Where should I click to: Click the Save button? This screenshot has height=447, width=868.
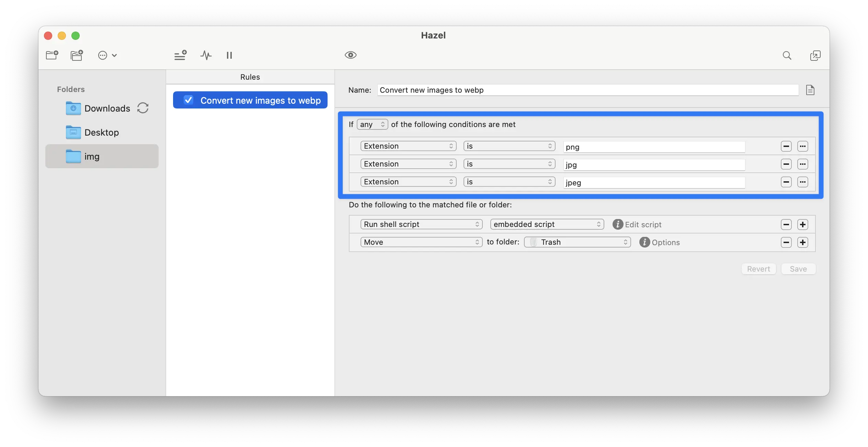click(x=798, y=269)
